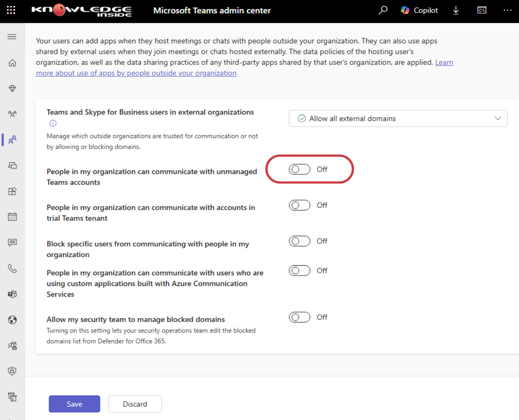Screen dimensions: 519x420
Task: Expand the hamburger navigation menu
Action: coord(12,37)
